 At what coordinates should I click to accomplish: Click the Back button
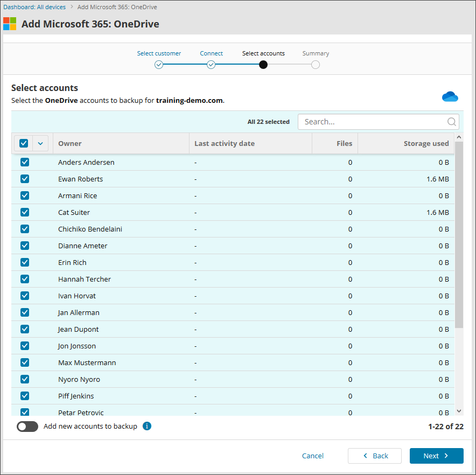click(x=375, y=456)
